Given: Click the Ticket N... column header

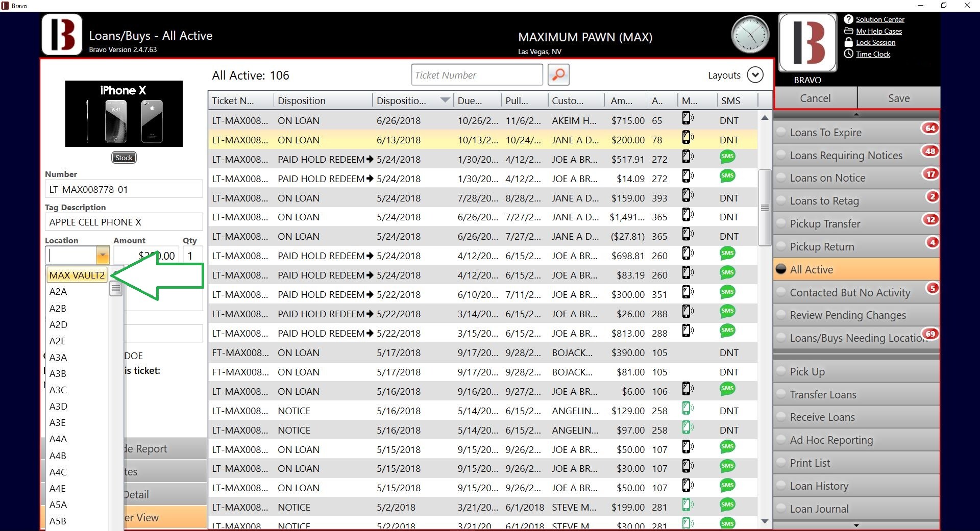Looking at the screenshot, I should [240, 100].
